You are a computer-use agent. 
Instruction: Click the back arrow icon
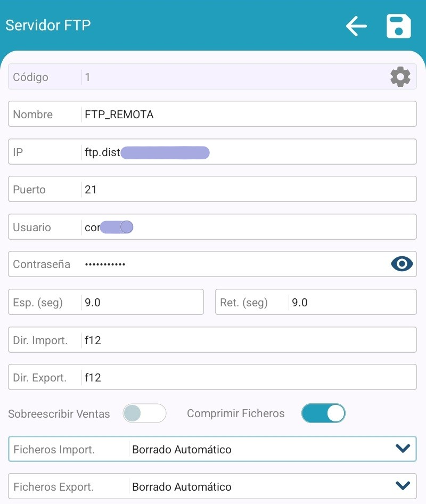tap(356, 26)
